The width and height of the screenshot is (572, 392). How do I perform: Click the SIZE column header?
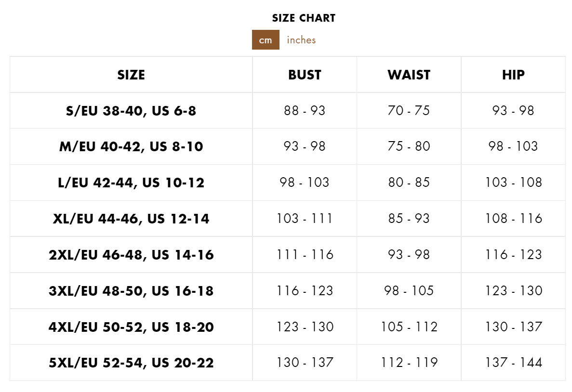[x=131, y=75]
